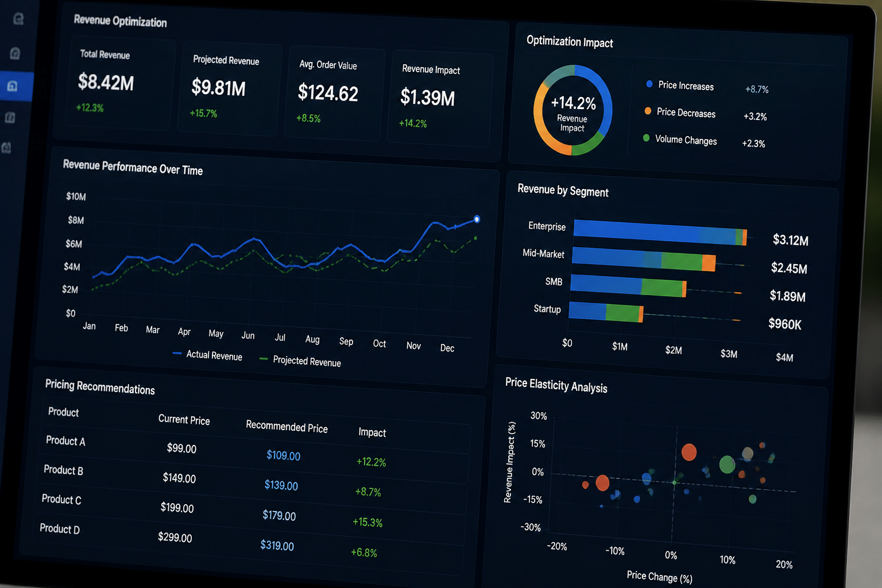882x588 pixels.
Task: Click the Avg. Order Value "$124.62"
Action: (328, 92)
